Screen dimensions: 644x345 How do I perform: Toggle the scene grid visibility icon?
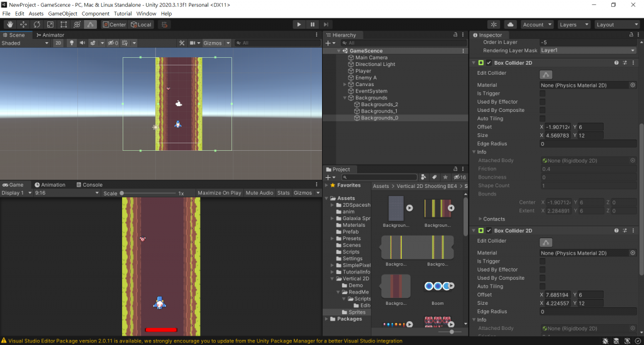click(125, 43)
